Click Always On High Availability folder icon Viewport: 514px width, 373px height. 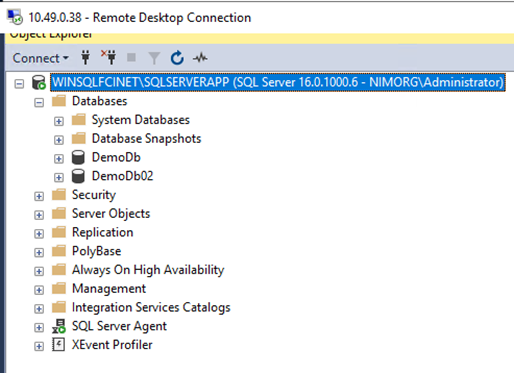pos(59,269)
